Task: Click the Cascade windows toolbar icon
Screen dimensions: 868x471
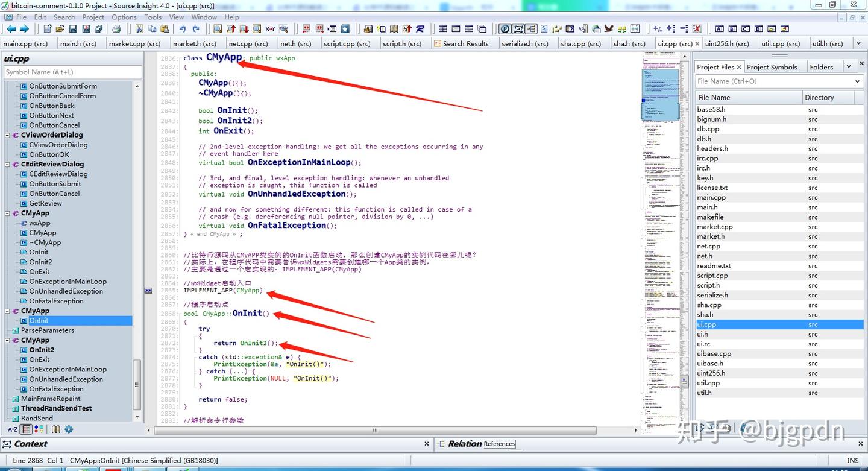Action: (x=482, y=29)
